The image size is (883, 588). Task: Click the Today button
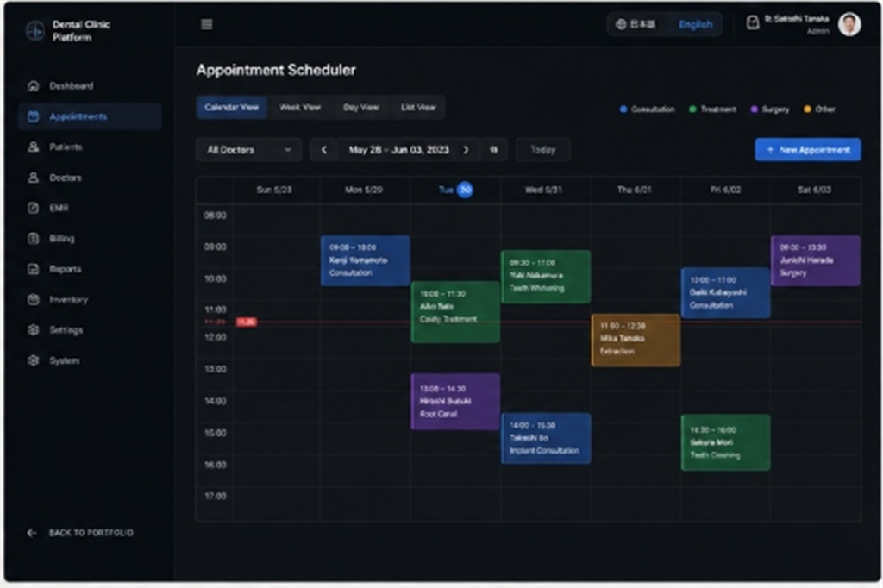click(543, 150)
